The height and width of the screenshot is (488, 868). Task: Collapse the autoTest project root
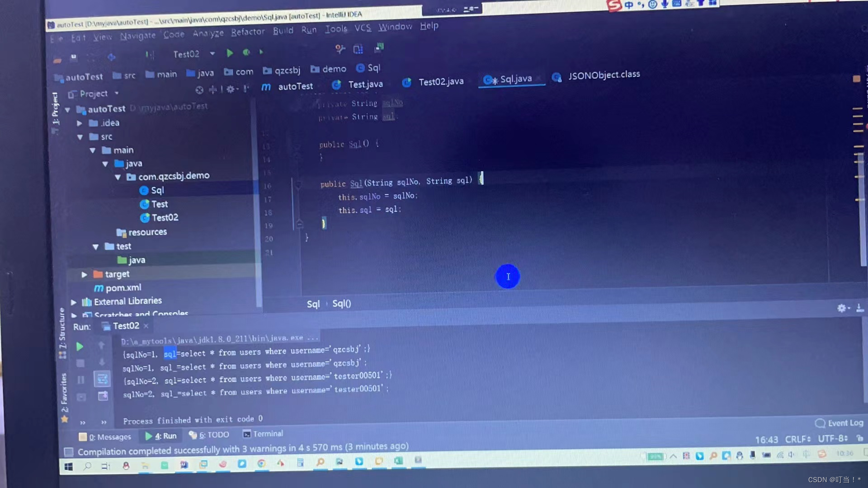[x=68, y=110]
